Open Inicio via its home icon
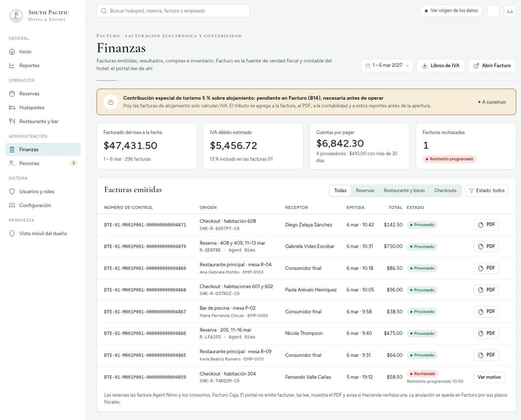521x420 pixels. pyautogui.click(x=12, y=52)
